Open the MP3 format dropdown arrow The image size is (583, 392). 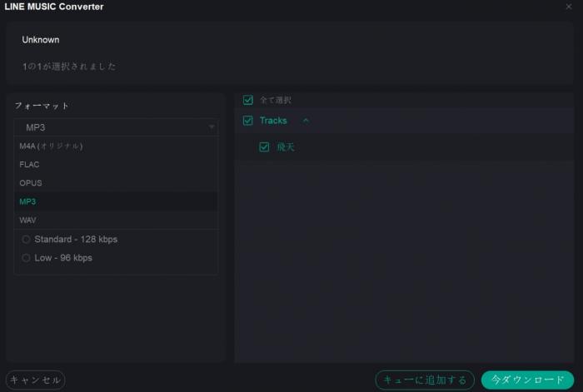tap(212, 127)
